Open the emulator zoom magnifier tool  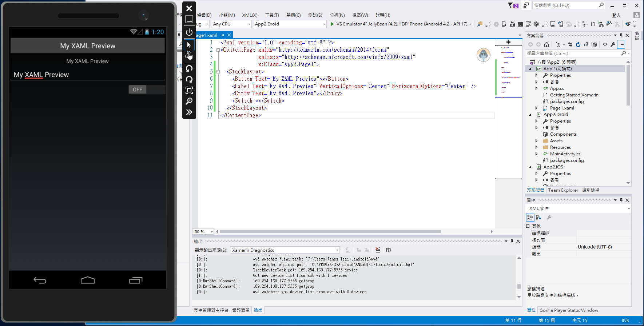pos(189,101)
